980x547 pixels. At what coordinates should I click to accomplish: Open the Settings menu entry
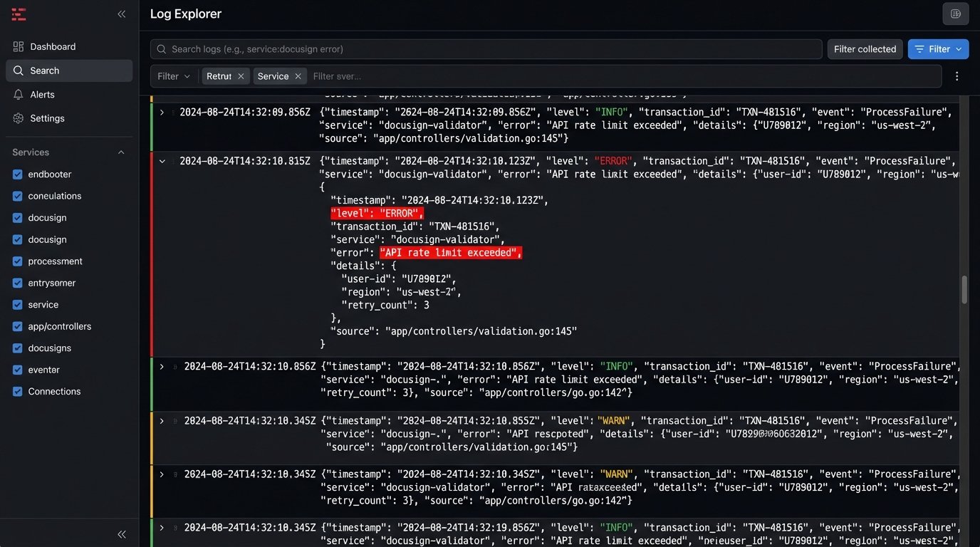pyautogui.click(x=48, y=118)
